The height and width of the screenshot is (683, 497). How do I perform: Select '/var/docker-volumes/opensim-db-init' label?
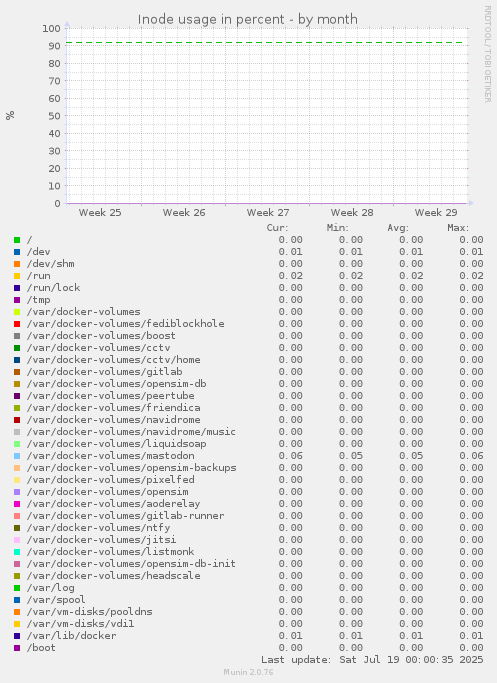point(131,563)
